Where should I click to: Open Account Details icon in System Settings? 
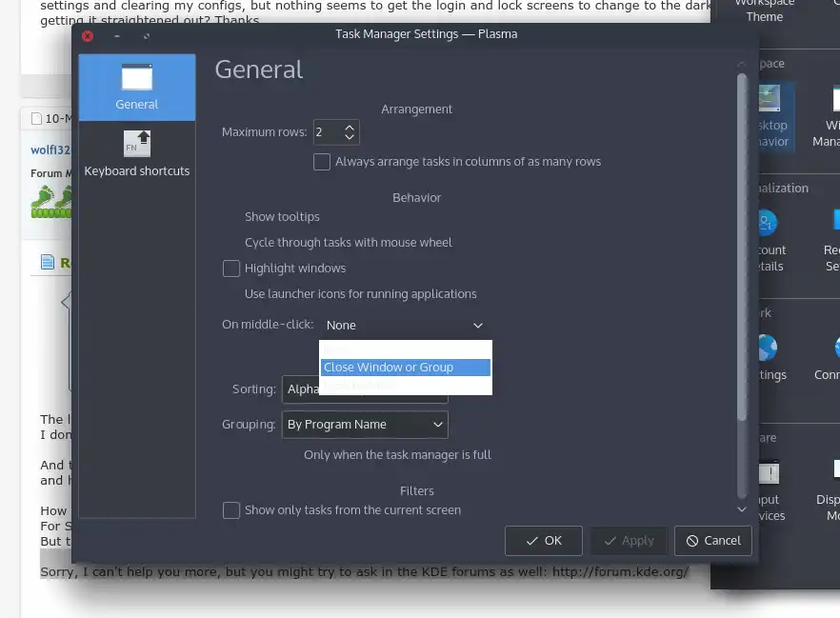coord(771,241)
